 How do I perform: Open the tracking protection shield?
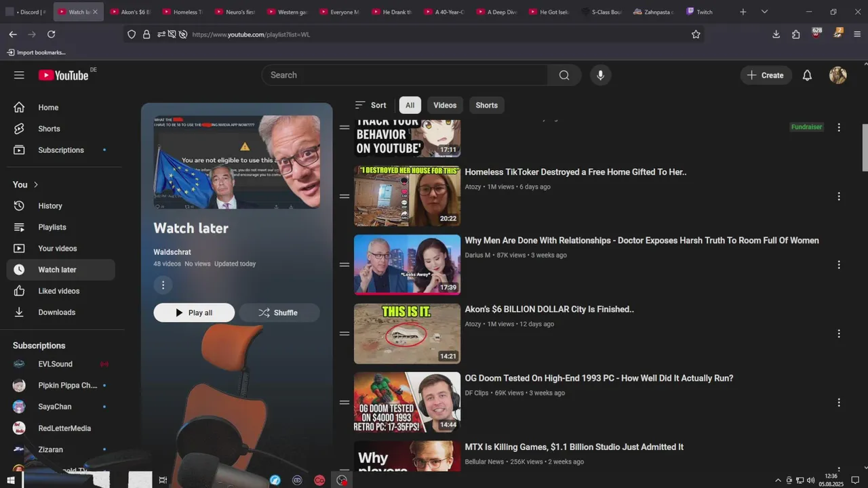tap(132, 34)
